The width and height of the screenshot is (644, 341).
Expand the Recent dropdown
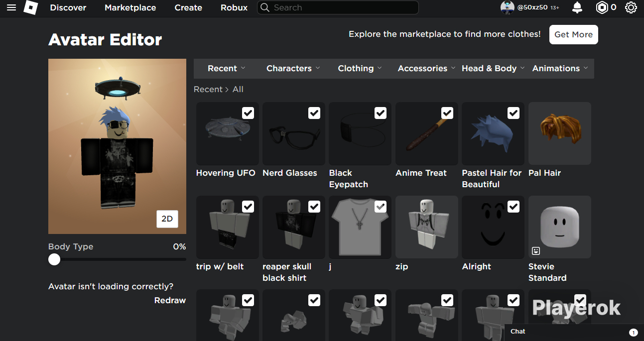[x=227, y=69]
